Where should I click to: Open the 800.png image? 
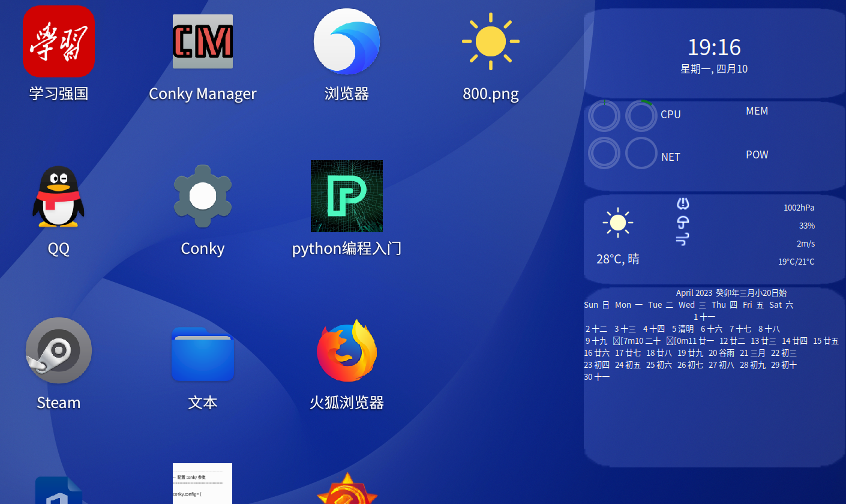[x=490, y=41]
